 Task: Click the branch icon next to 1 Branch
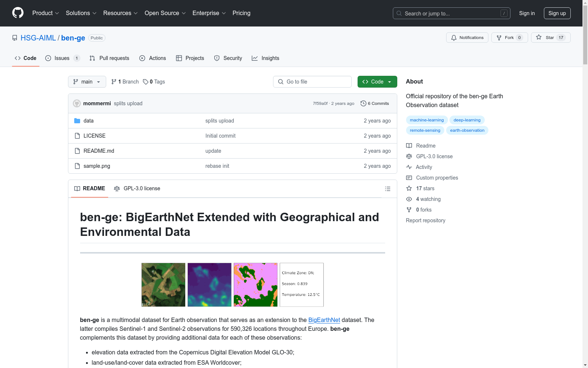[114, 82]
